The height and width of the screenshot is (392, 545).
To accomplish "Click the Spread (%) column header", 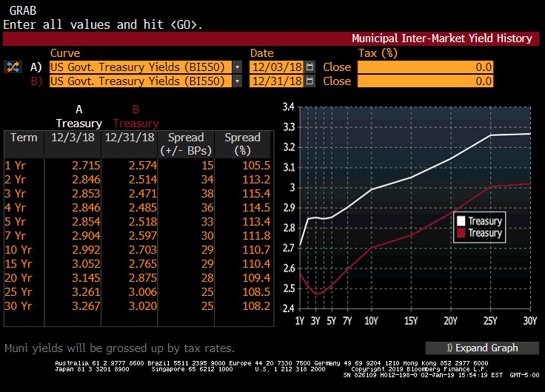I will pyautogui.click(x=243, y=143).
